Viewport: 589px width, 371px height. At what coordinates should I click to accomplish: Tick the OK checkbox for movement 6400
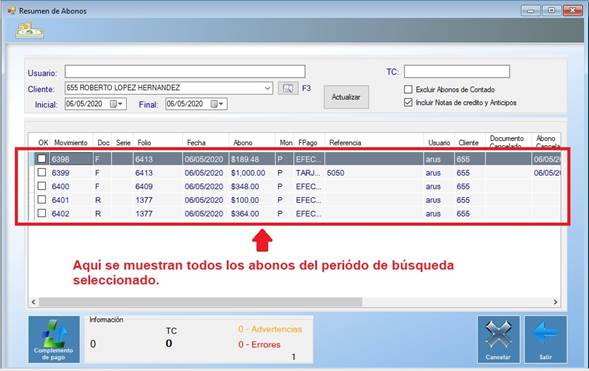[x=42, y=186]
